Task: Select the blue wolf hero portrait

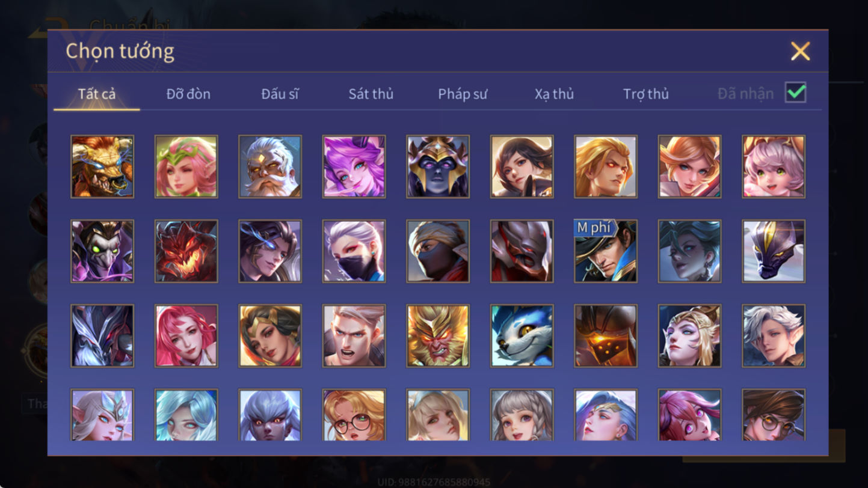Action: coord(522,336)
